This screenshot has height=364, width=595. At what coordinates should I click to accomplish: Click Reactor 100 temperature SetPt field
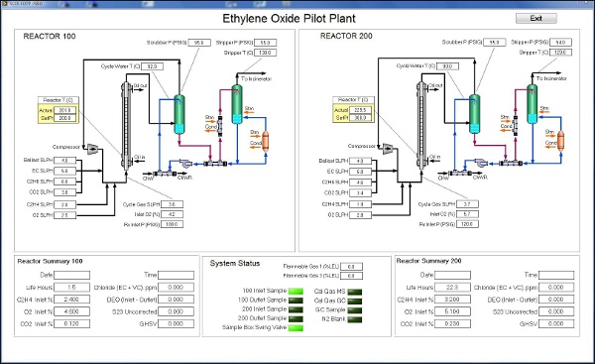(64, 118)
